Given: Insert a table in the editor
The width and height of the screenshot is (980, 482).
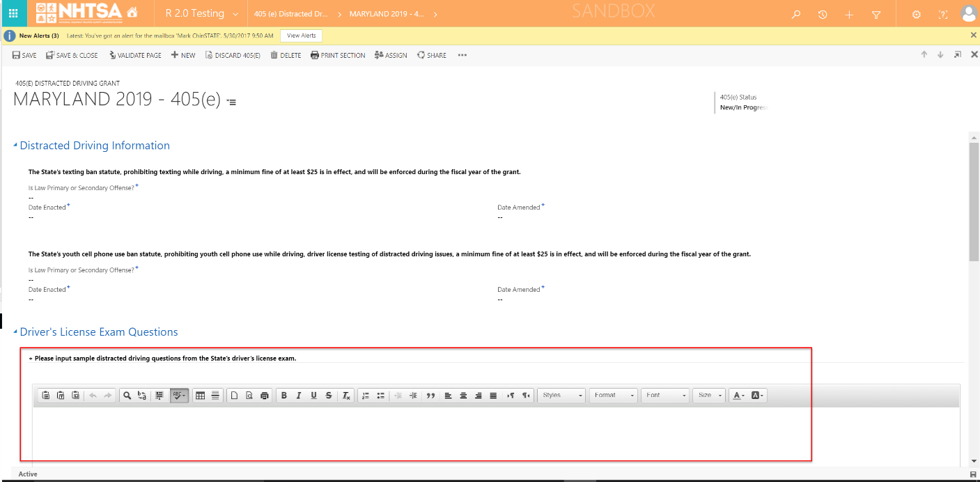Looking at the screenshot, I should (x=201, y=396).
